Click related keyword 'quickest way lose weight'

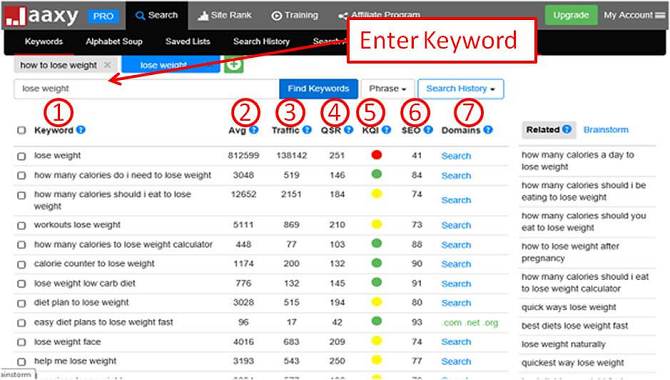pyautogui.click(x=573, y=363)
